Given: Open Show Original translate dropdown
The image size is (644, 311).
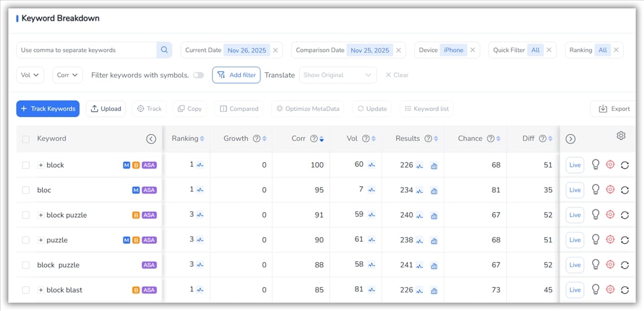Looking at the screenshot, I should coord(337,75).
